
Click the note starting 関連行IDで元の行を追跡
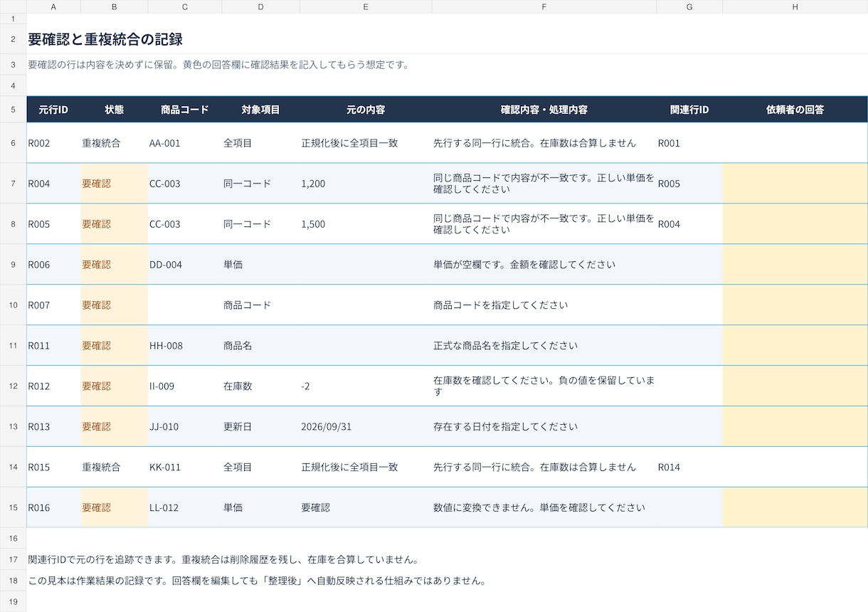[x=223, y=559]
